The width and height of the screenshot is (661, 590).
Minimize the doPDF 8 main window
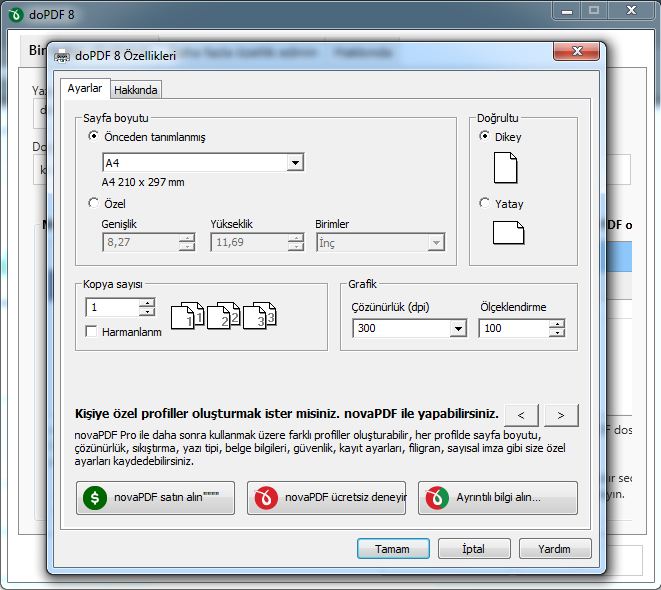[567, 11]
